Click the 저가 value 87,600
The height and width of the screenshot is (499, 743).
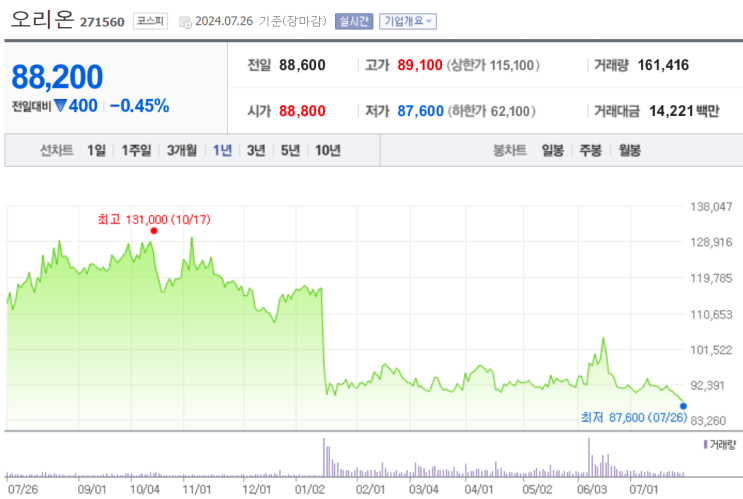pyautogui.click(x=420, y=111)
